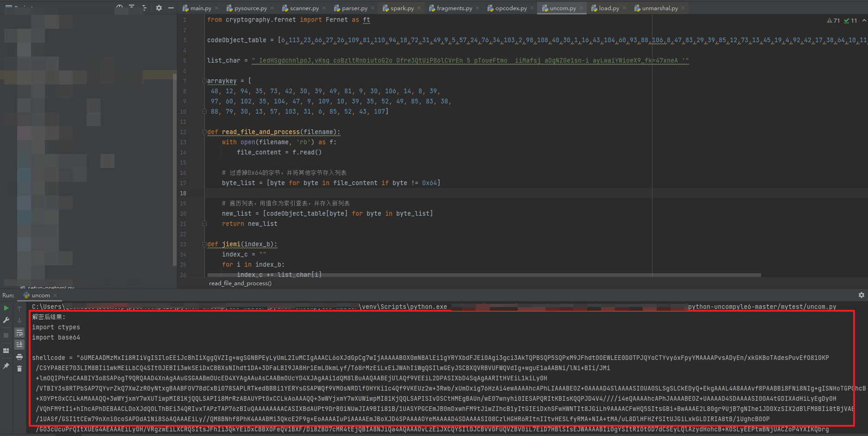Image resolution: width=868 pixels, height=436 pixels.
Task: Close the main.py tab
Action: tap(216, 8)
